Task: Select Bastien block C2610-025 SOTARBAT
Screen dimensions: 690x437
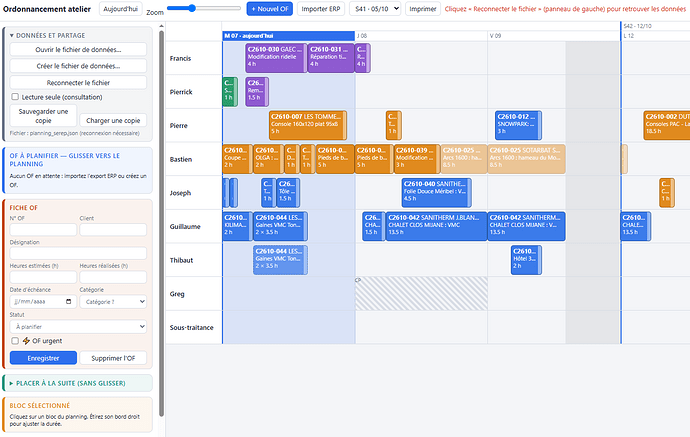Action: pyautogui.click(x=526, y=159)
